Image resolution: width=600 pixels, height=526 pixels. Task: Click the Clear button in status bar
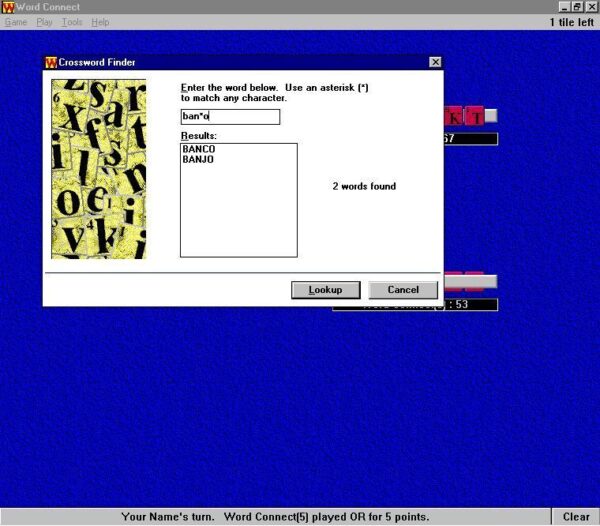tap(576, 517)
